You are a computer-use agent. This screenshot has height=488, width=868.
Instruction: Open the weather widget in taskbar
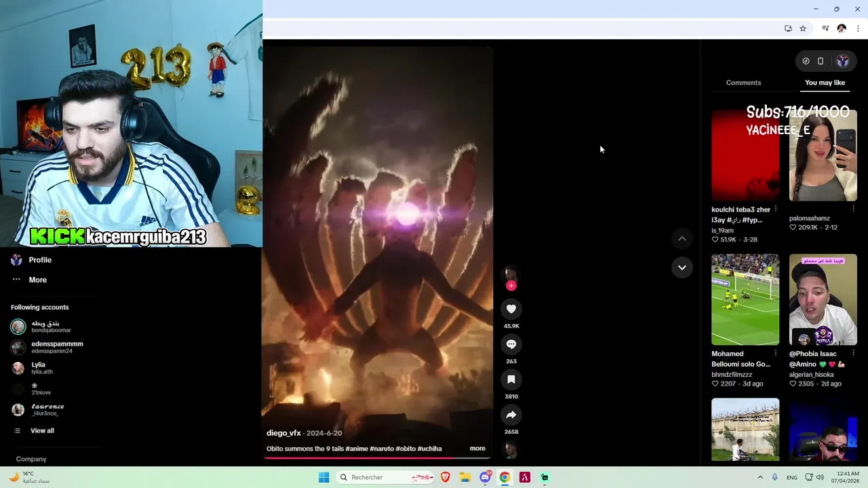pyautogui.click(x=30, y=477)
